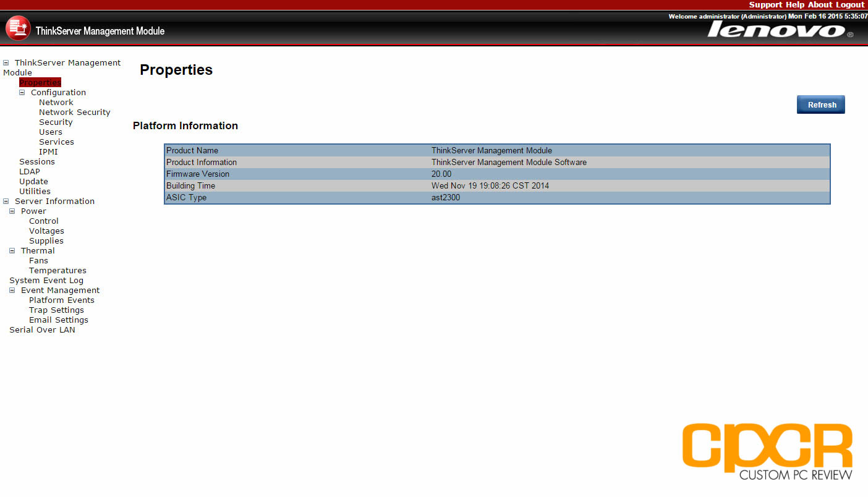
Task: Open the Users configuration page
Action: click(51, 132)
